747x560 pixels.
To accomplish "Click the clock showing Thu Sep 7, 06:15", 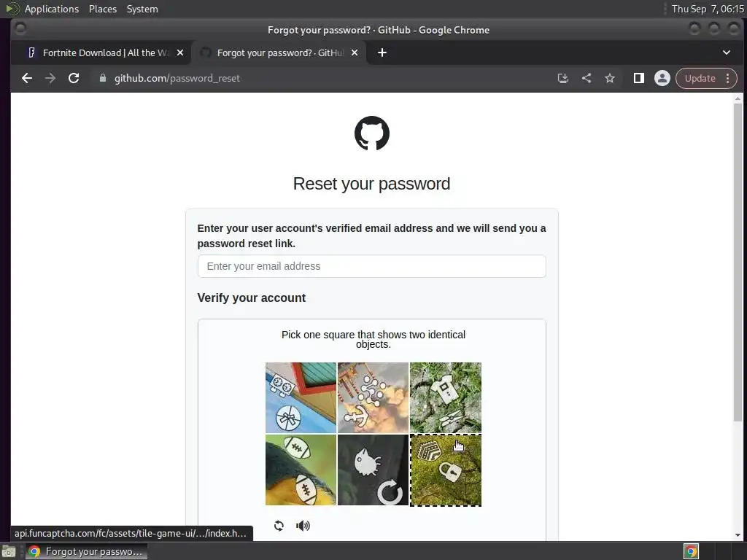I will coord(708,9).
